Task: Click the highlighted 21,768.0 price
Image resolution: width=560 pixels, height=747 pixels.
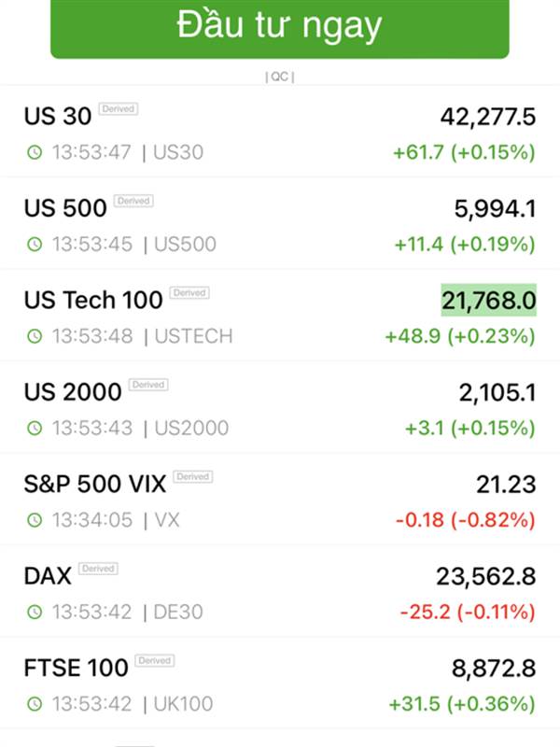Action: (488, 300)
